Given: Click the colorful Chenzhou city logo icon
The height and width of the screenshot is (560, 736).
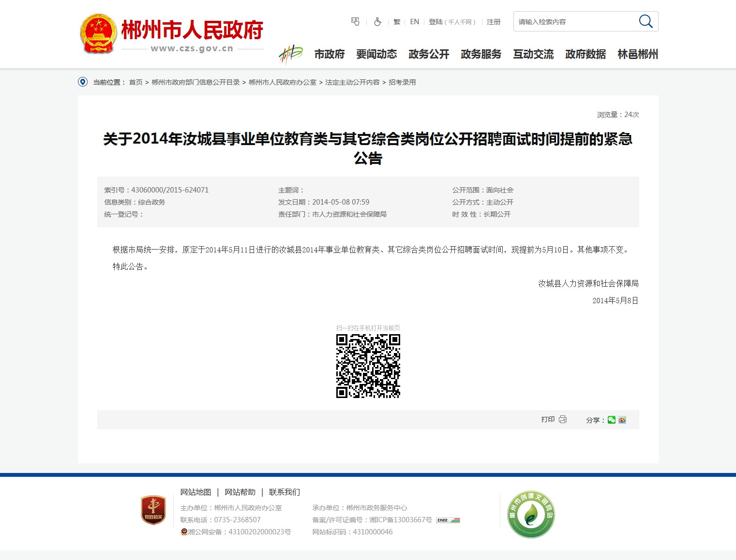Looking at the screenshot, I should click(290, 54).
